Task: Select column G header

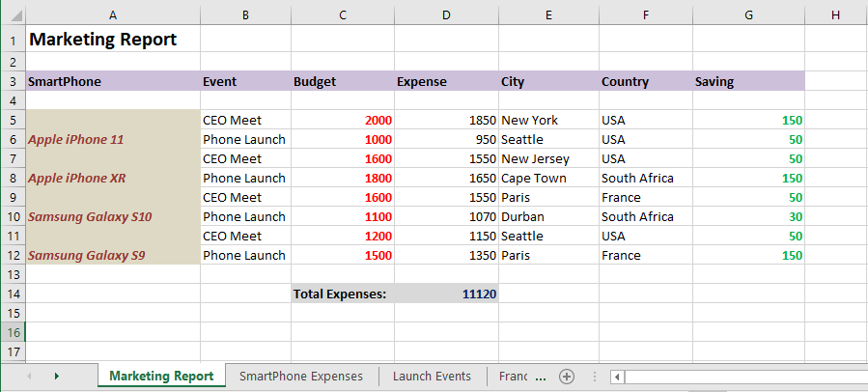Action: 748,15
